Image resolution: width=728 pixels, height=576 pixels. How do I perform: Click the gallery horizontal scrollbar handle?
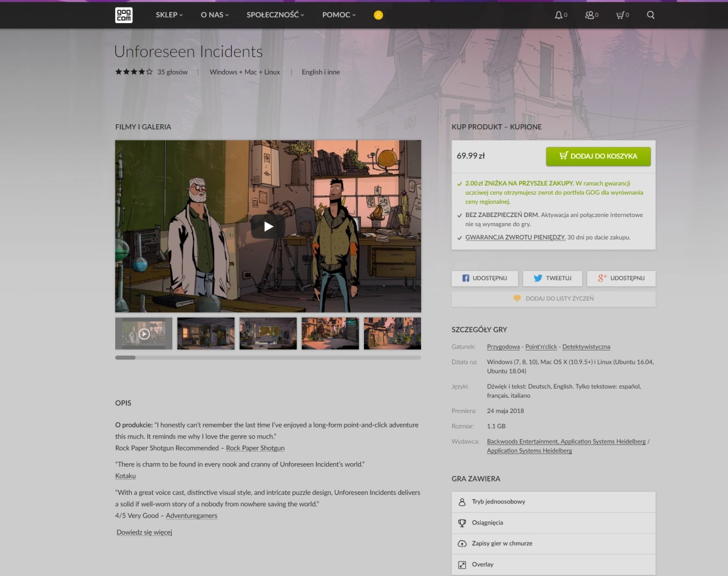[126, 358]
